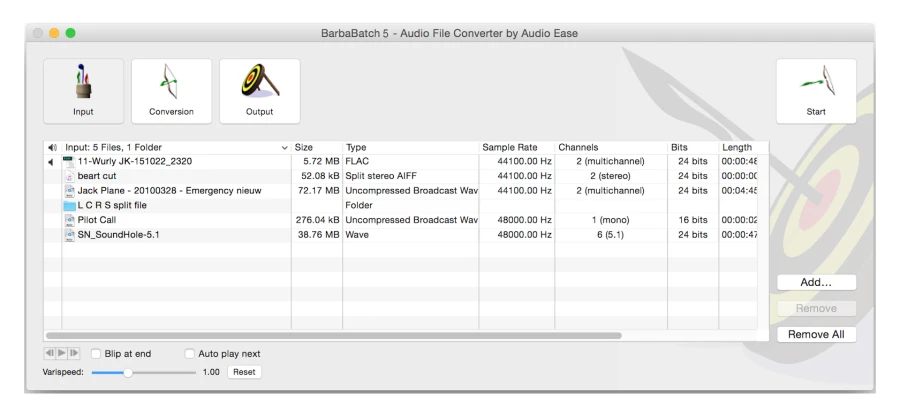Click the 16 bits cell for Pilot Call
900x416 pixels.
click(693, 220)
